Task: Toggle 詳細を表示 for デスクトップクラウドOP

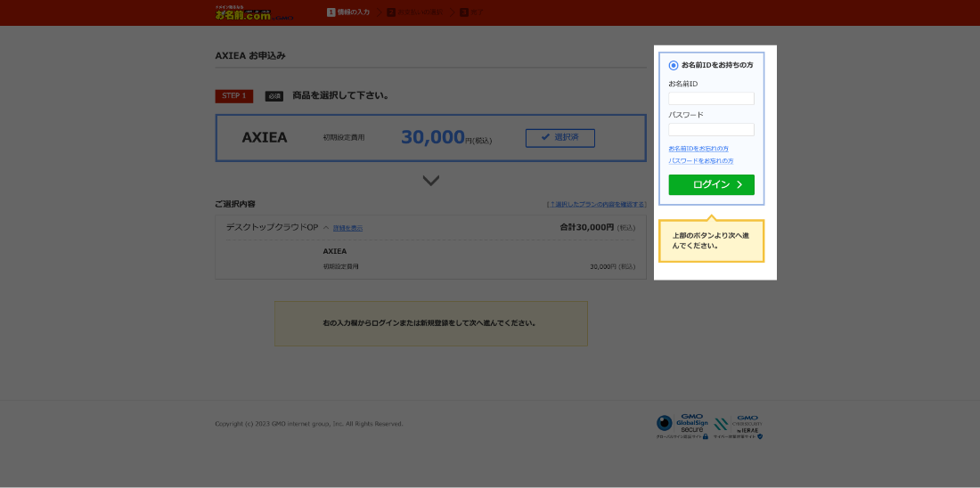Action: click(x=347, y=228)
